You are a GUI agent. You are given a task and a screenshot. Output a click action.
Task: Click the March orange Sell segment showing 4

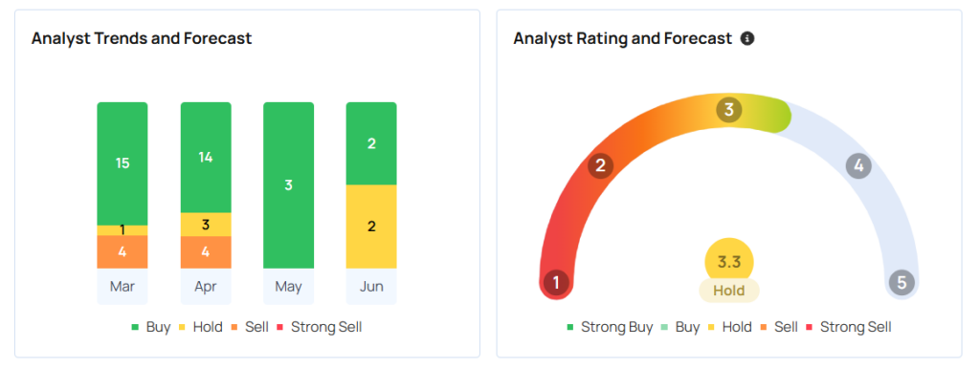tap(122, 252)
